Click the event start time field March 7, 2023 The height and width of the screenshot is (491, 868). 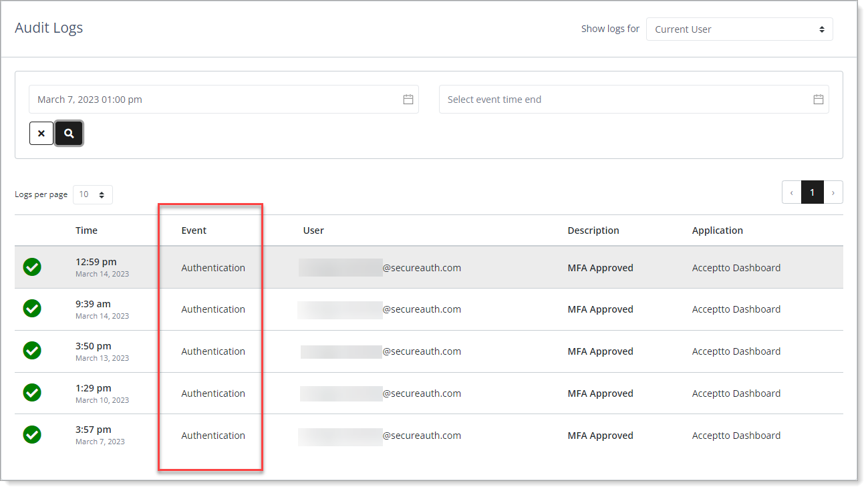[x=224, y=100]
